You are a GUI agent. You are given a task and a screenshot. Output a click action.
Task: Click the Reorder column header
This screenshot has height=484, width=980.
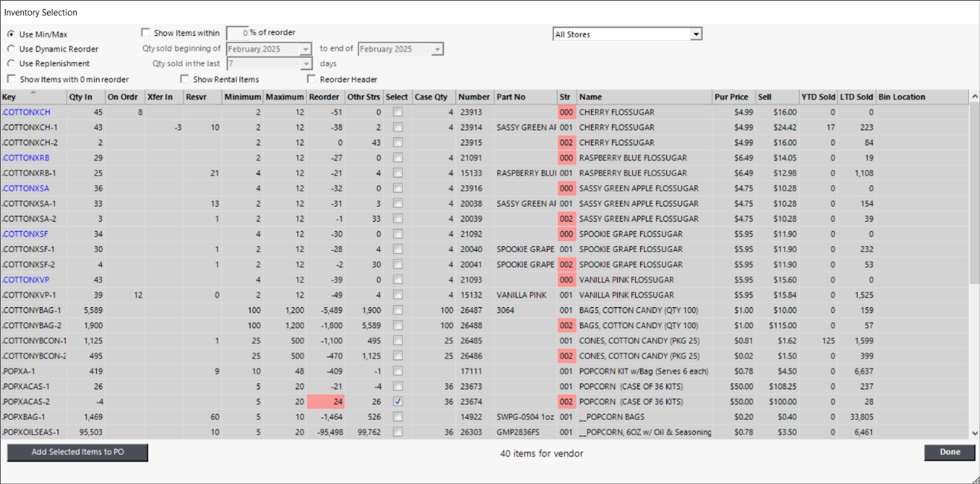[x=325, y=97]
